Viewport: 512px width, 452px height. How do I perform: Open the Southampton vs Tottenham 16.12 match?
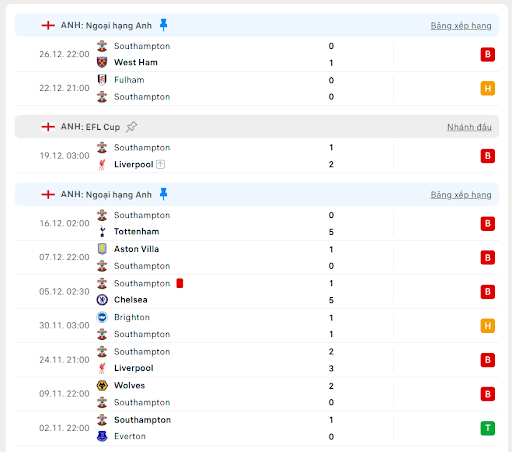[257, 223]
